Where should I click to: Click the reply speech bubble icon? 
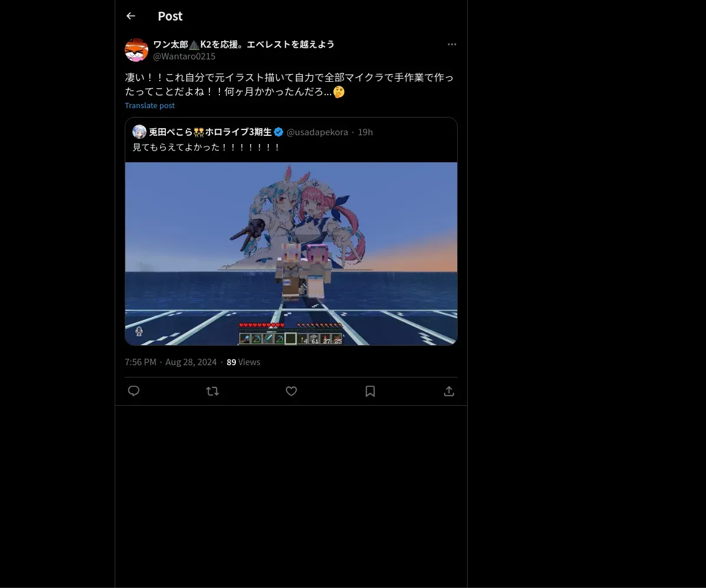point(134,391)
